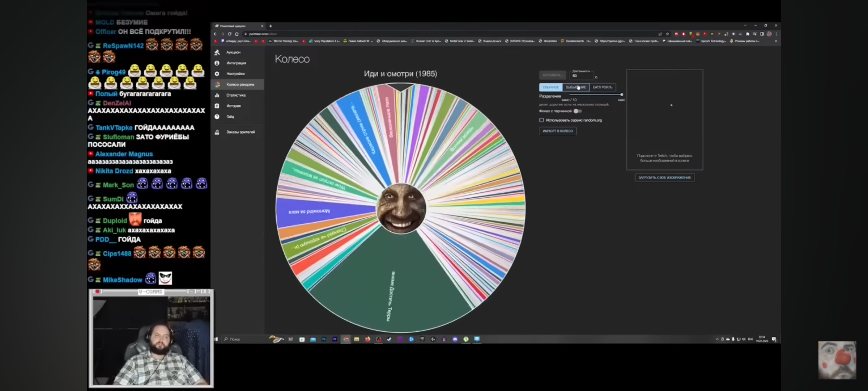This screenshot has width=868, height=391.
Task: Click Загрузить свое изображение button
Action: pyautogui.click(x=664, y=178)
